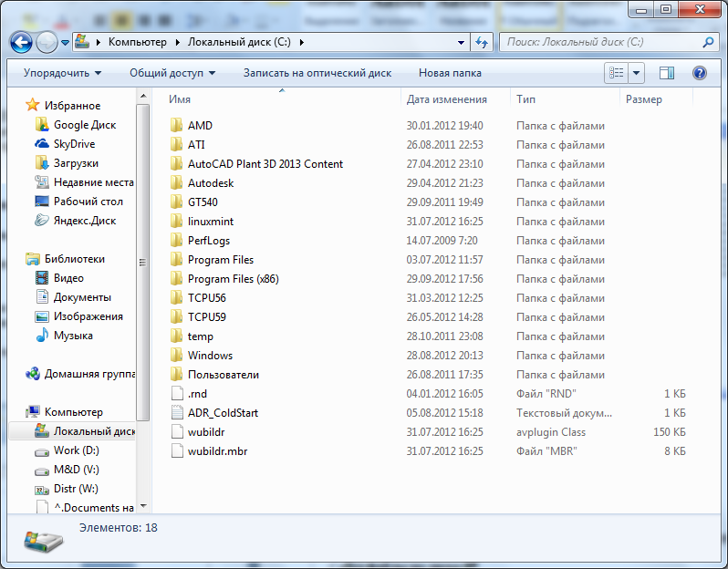Select the .rnd file
The height and width of the screenshot is (569, 728).
[x=189, y=394]
